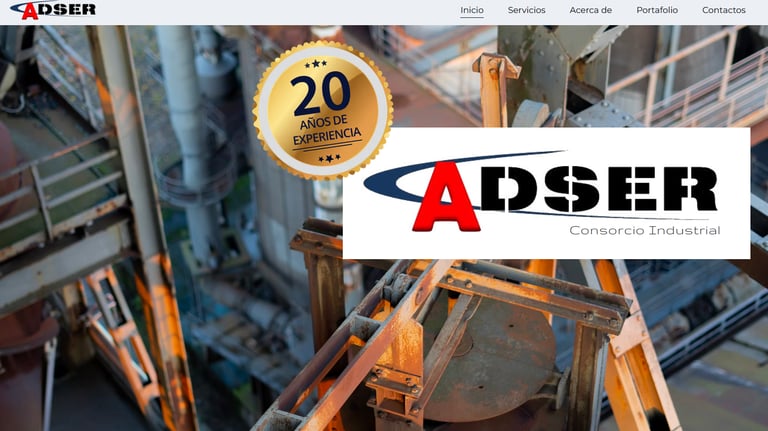
Task: Open the Contactos page
Action: coord(723,10)
